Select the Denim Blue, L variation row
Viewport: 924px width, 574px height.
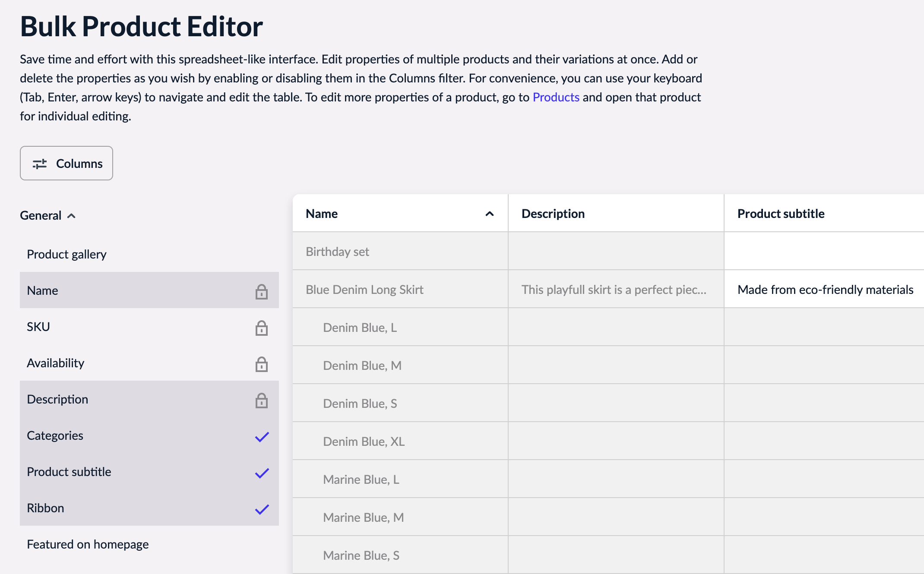(400, 327)
